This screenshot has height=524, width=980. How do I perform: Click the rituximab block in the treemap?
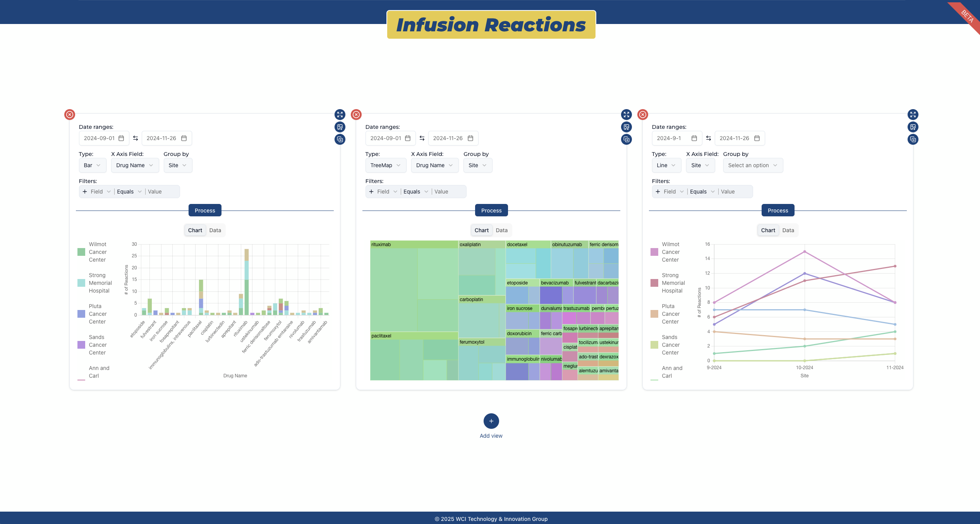[414, 286]
